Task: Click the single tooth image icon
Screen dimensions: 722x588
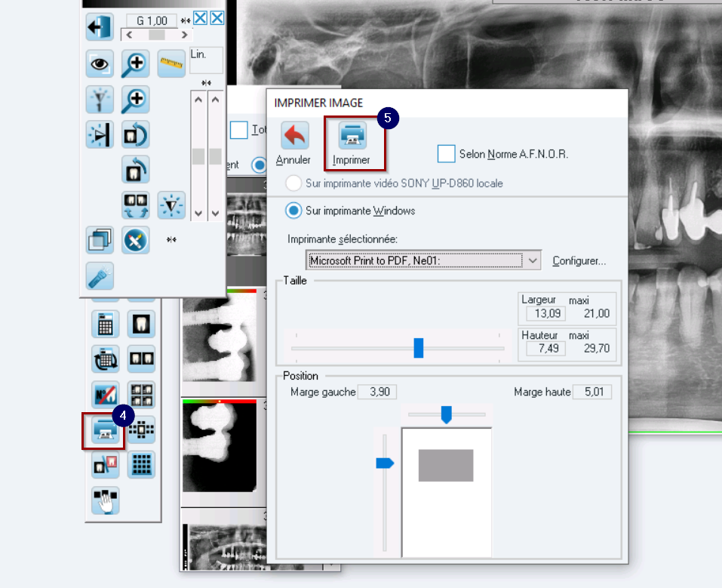Action: coord(141,324)
